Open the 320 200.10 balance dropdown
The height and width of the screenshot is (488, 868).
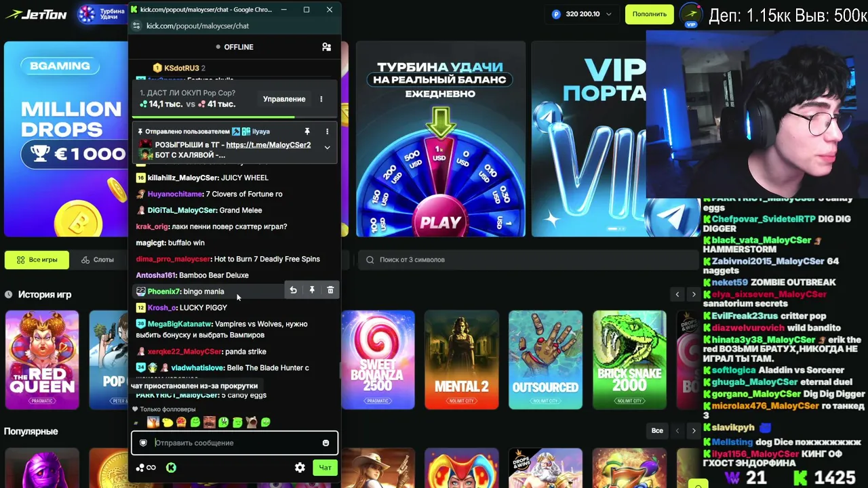tap(583, 14)
